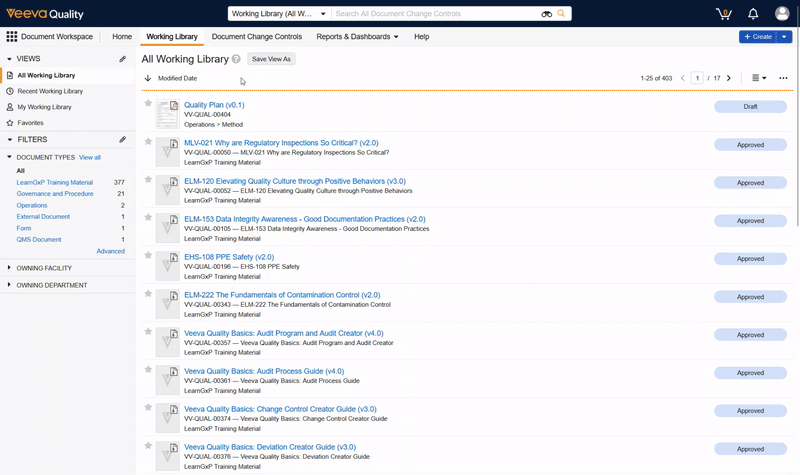Filter by LearnGxP Training Material type
800x475 pixels.
(55, 182)
